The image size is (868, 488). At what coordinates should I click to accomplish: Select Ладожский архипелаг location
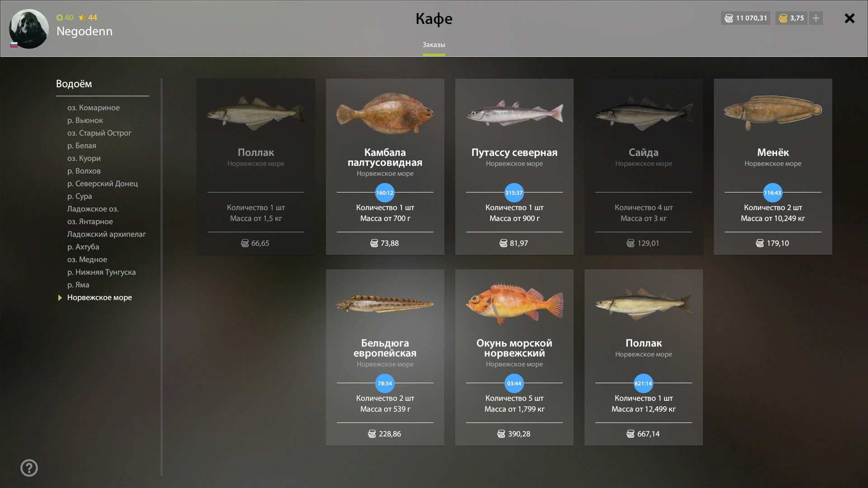(107, 234)
